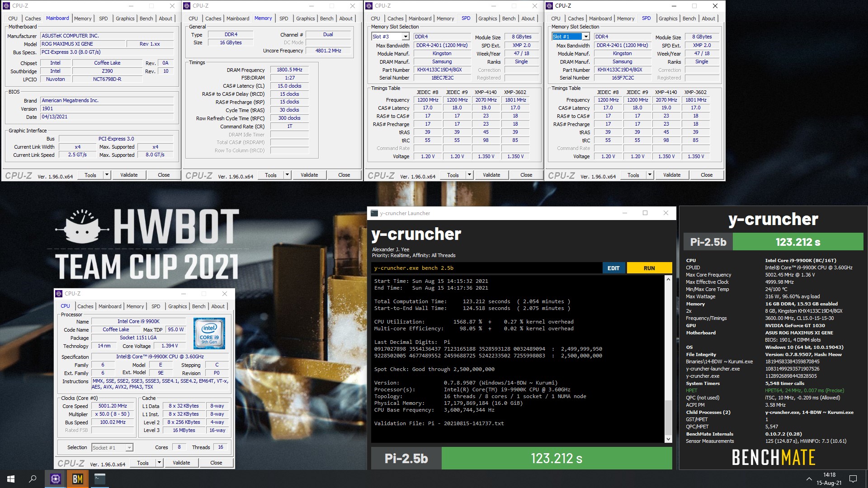
Task: Click Validate in bottom CPU tab window
Action: 181,463
